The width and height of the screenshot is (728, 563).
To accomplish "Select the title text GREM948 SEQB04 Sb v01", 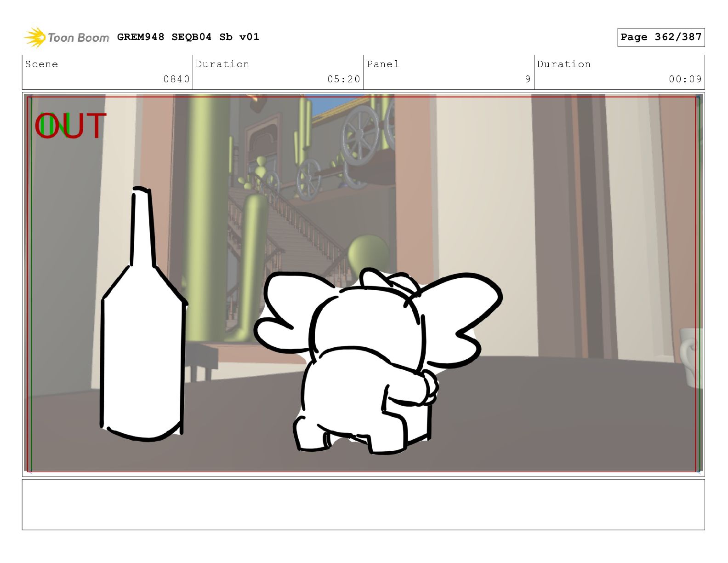I will (x=188, y=37).
